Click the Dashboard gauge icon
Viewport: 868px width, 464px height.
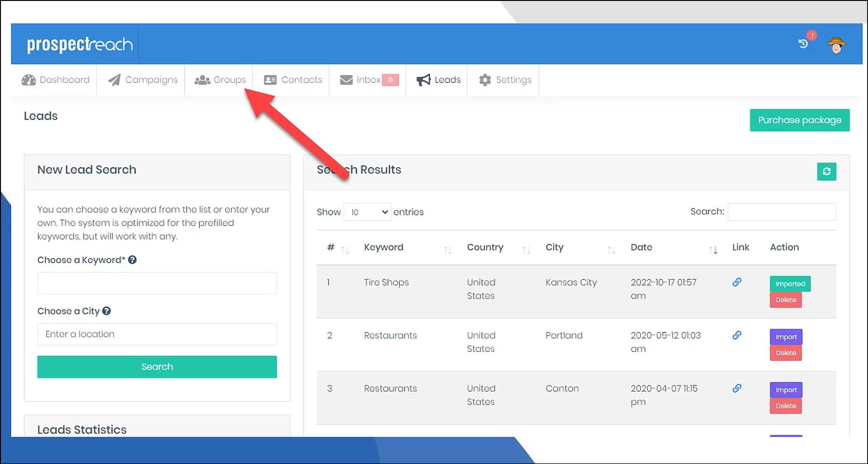29,80
